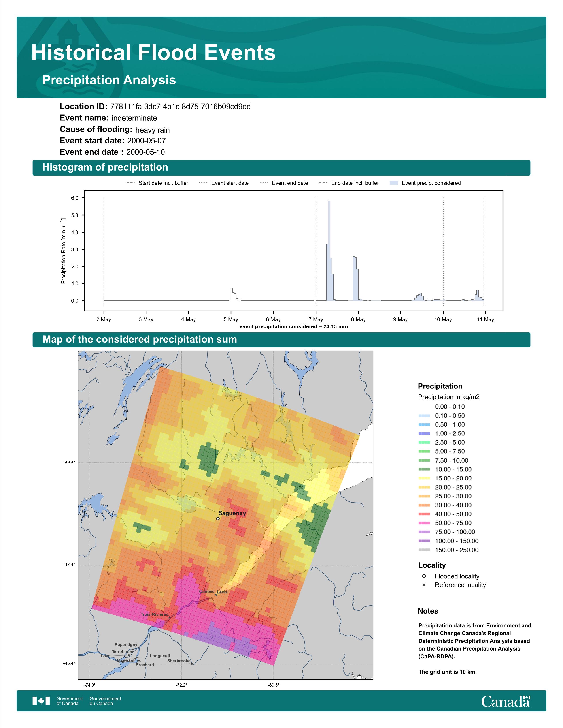The image size is (563, 728).
Task: Click the tallest histogram bar on 7 May
Action: pos(329,251)
